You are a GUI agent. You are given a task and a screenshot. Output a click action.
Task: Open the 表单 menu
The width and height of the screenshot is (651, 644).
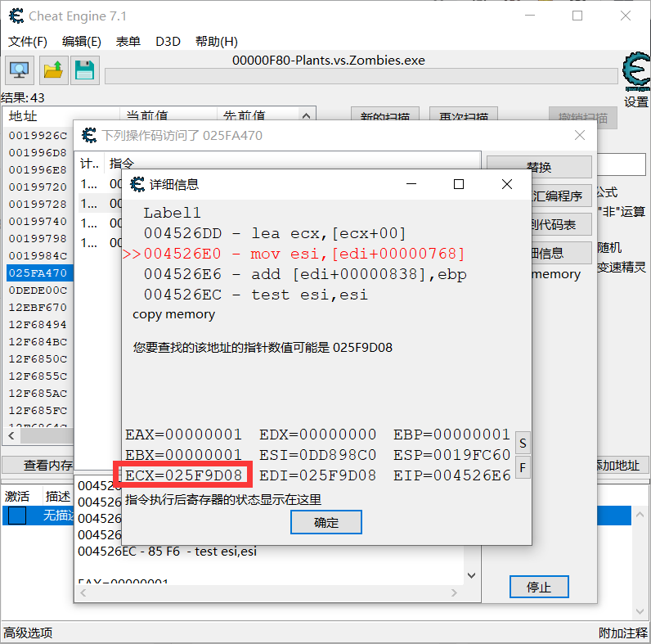coord(128,42)
